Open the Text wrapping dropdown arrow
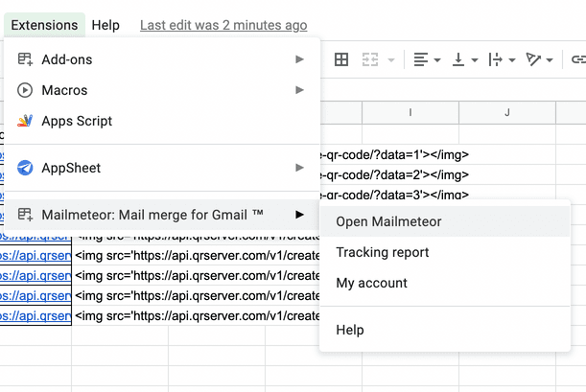Screen dimensions: 586x392 [x=512, y=59]
